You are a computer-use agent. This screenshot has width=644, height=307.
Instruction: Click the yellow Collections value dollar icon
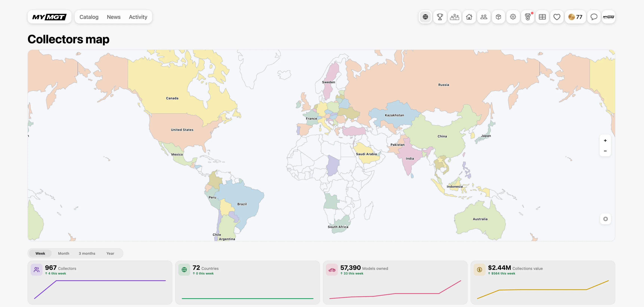(480, 270)
